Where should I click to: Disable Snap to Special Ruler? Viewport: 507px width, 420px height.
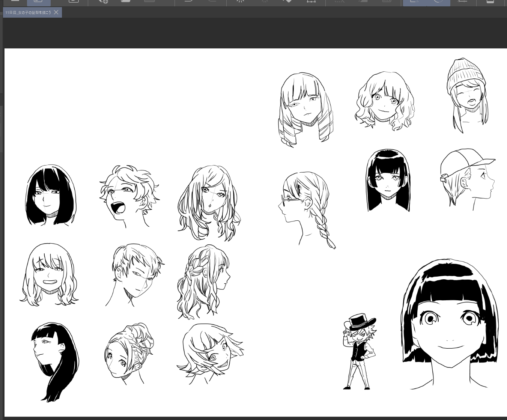pos(438,2)
